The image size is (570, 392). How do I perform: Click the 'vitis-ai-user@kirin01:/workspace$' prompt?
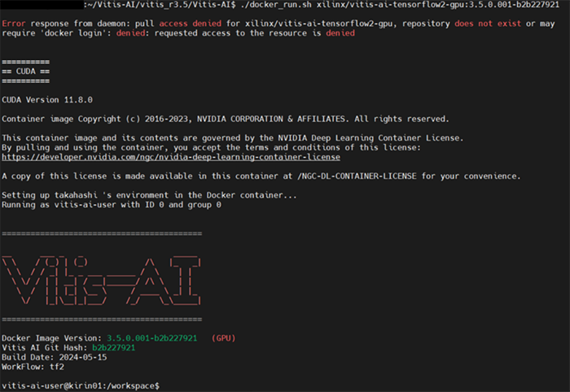coord(81,385)
